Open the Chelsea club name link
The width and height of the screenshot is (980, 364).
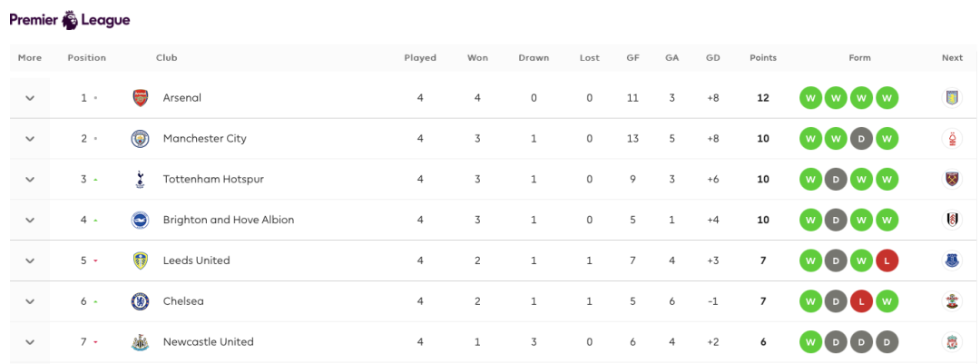[183, 301]
